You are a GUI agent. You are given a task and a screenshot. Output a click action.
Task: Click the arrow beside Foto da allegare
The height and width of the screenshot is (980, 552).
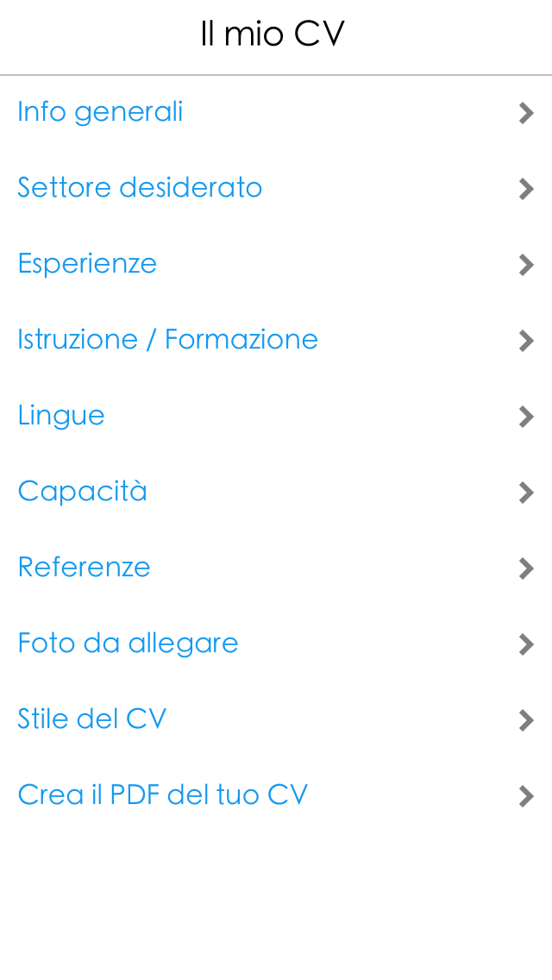coord(526,644)
